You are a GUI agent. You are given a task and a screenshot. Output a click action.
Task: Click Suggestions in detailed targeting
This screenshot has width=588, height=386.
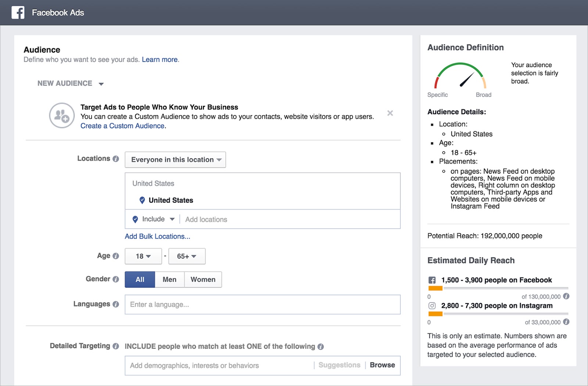(x=339, y=365)
